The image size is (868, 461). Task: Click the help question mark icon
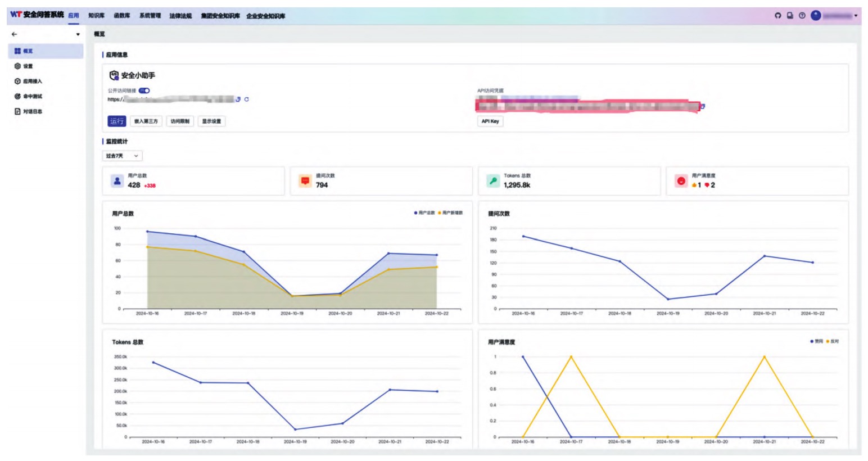802,16
